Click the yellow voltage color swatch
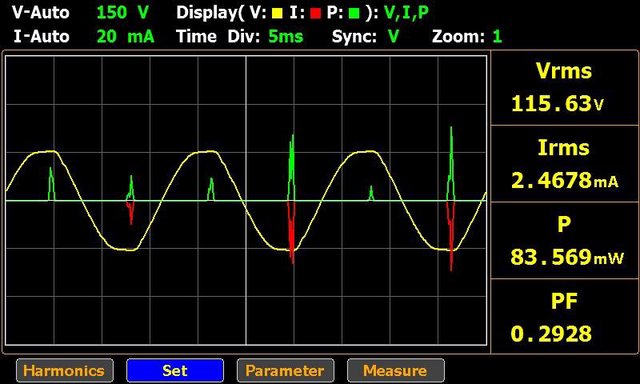 [x=277, y=13]
